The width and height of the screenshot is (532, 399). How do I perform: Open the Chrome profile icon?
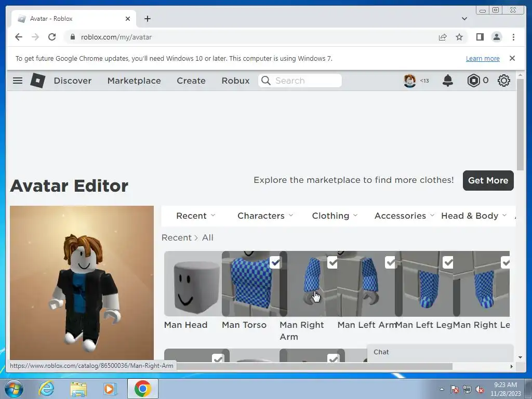click(x=497, y=37)
